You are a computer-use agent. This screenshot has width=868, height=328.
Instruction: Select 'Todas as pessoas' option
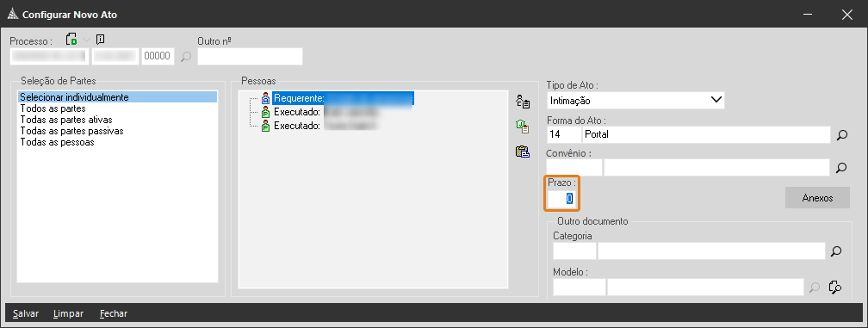pyautogui.click(x=57, y=142)
